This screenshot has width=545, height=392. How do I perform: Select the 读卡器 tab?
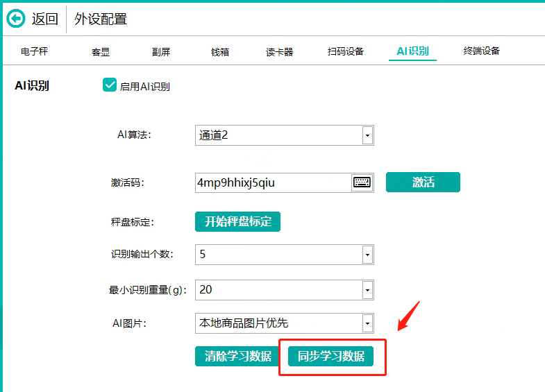280,52
